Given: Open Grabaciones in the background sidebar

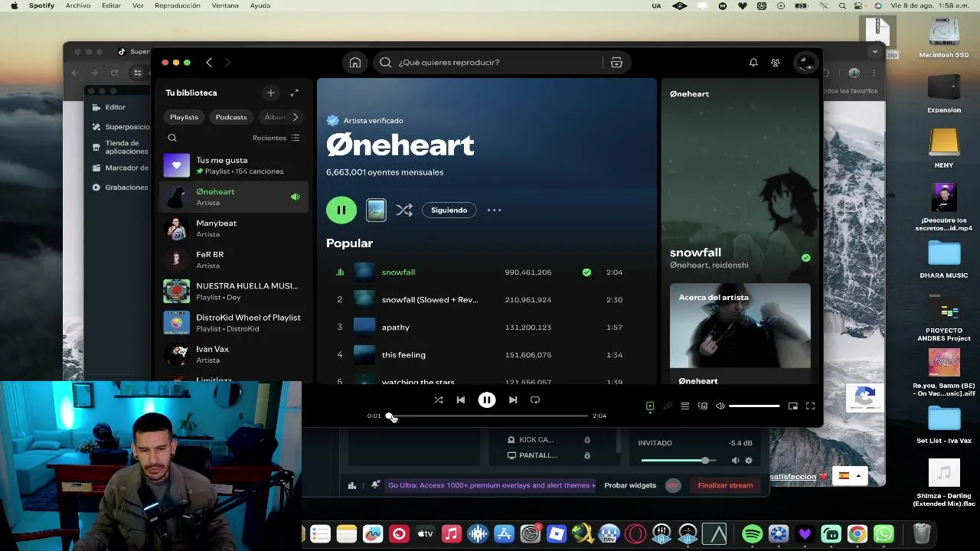Looking at the screenshot, I should tap(120, 187).
